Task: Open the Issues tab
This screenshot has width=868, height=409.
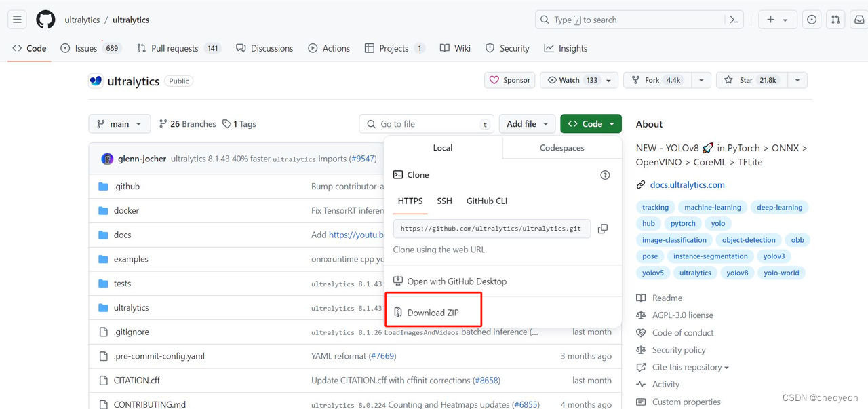Action: (x=90, y=48)
